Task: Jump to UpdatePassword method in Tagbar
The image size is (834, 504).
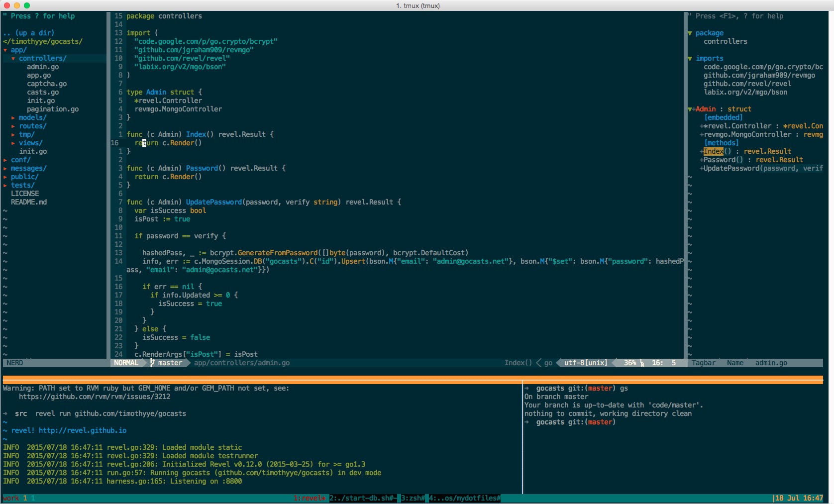Action: tap(731, 169)
